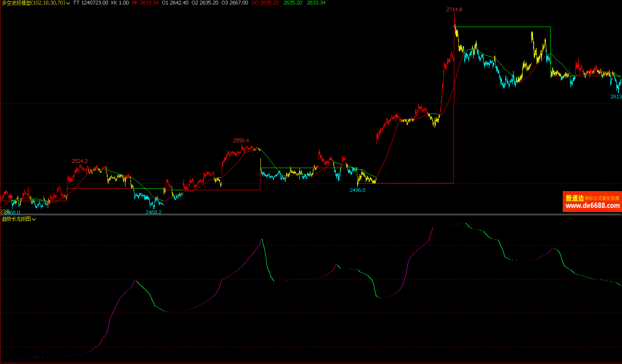
Task: Select the 2496.0 low price marker
Action: tap(357, 190)
